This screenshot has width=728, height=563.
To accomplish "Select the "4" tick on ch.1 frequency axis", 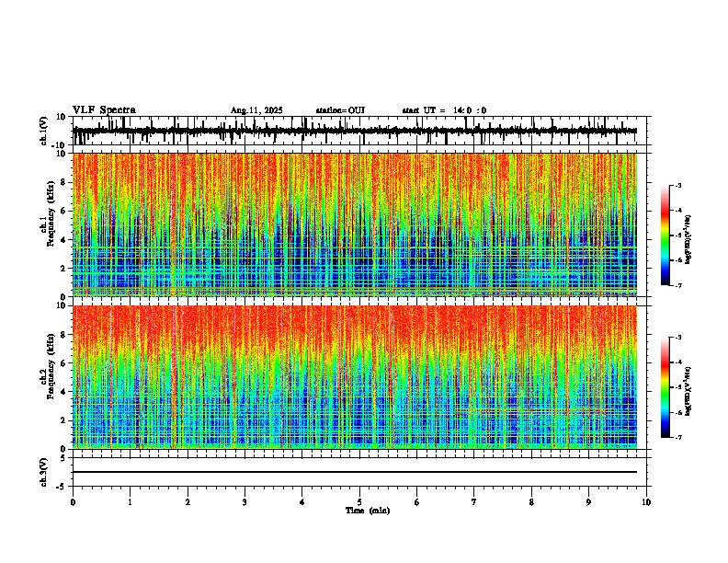I will tap(63, 240).
